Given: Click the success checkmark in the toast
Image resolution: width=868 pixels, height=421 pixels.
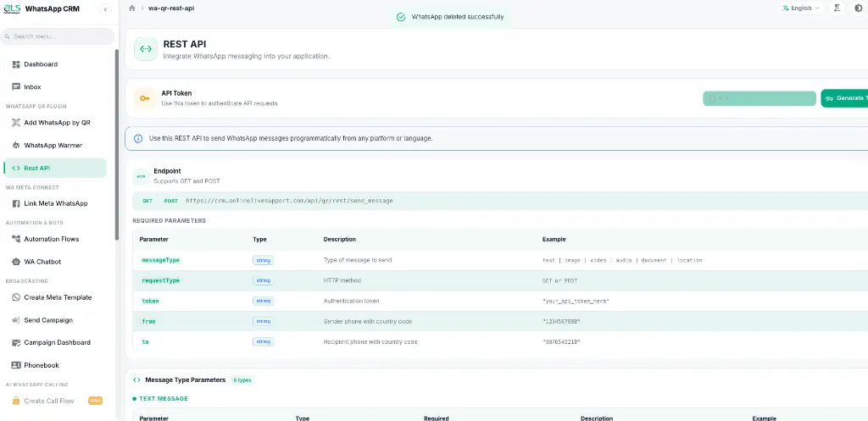Looking at the screenshot, I should [x=401, y=17].
